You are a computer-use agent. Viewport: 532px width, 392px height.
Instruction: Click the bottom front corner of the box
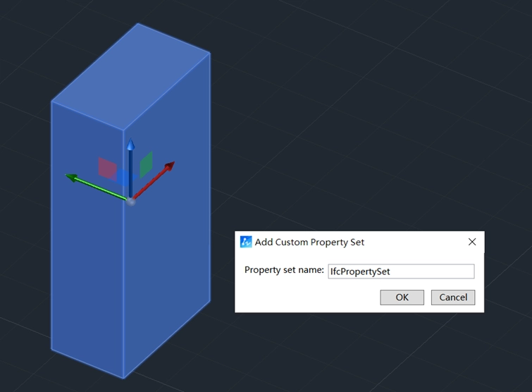[124, 377]
